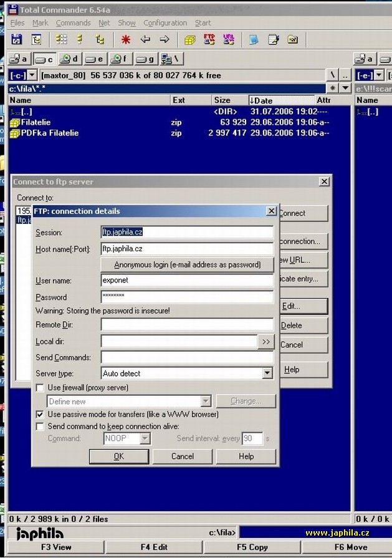Click F4 Edit function button
This screenshot has height=558, width=392.
[x=154, y=547]
